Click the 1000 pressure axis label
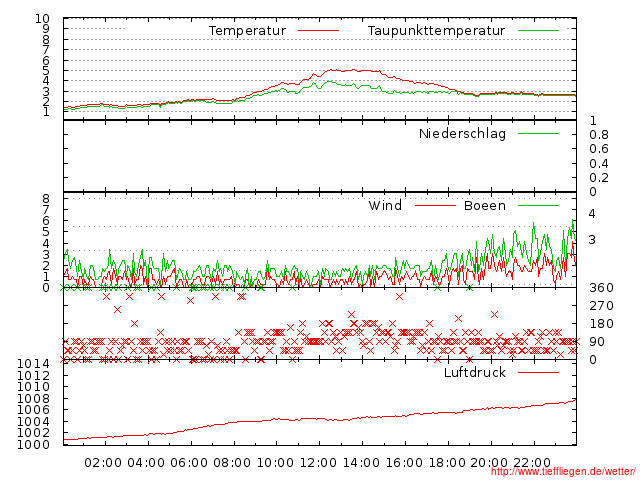 coord(33,444)
